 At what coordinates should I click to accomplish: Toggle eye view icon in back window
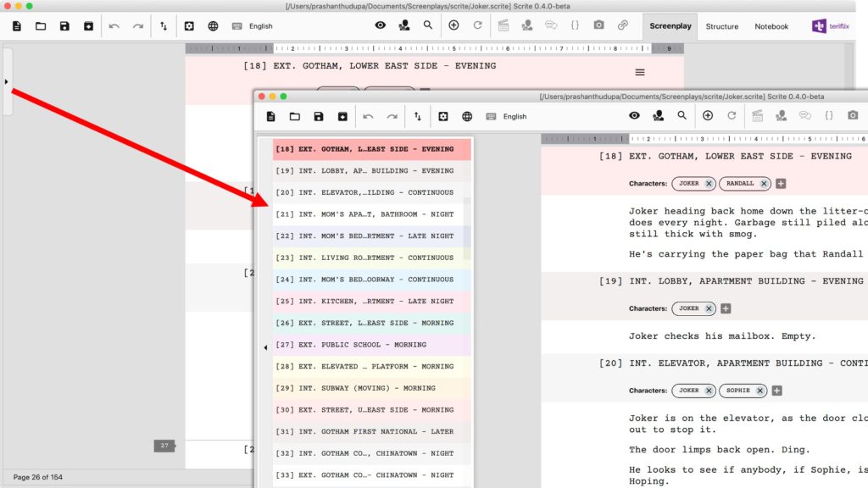pyautogui.click(x=381, y=25)
